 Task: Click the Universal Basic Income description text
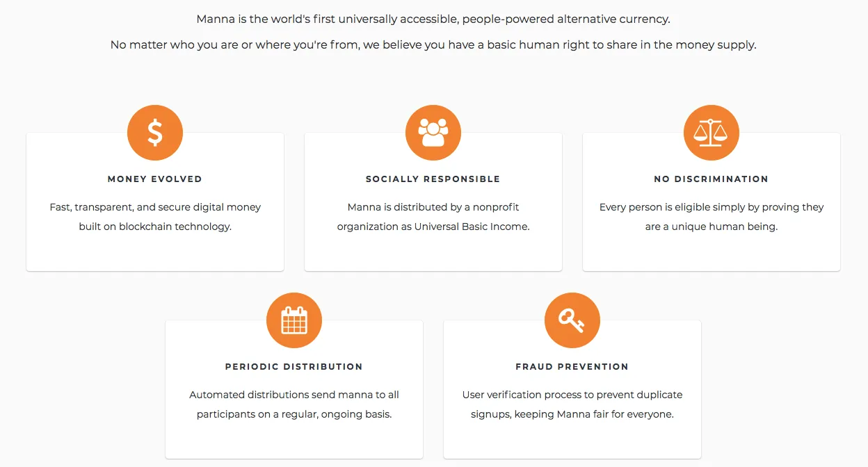(x=433, y=217)
